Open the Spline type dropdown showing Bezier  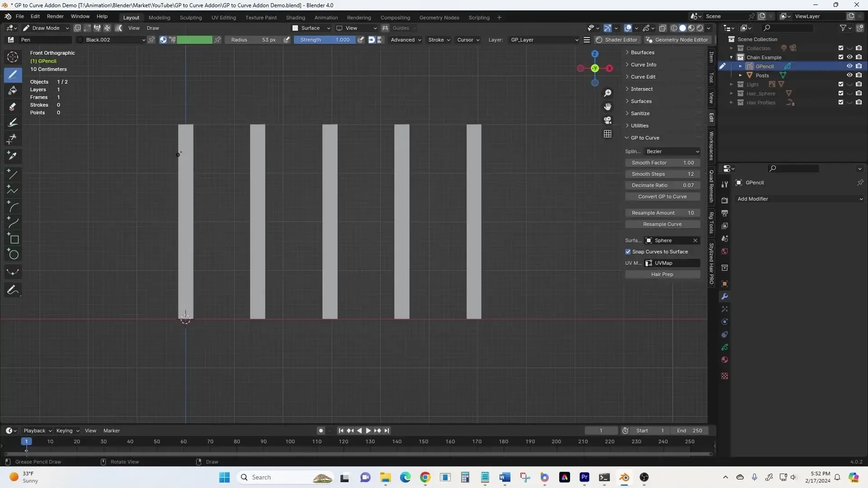[x=673, y=151]
